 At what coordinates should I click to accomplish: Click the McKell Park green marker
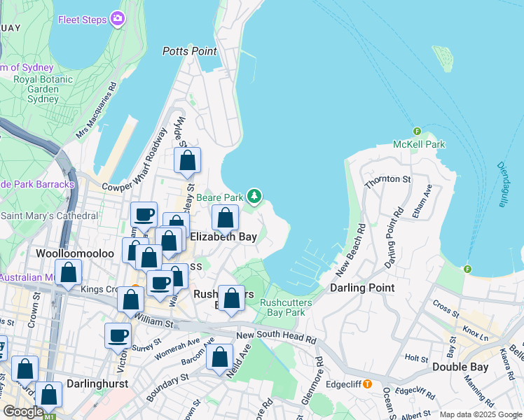click(x=417, y=131)
